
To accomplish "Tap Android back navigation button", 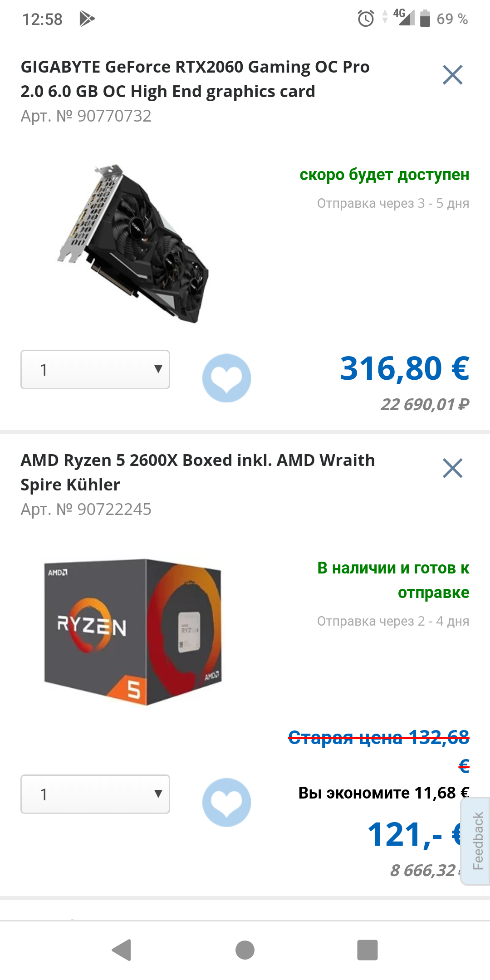I will tap(122, 950).
